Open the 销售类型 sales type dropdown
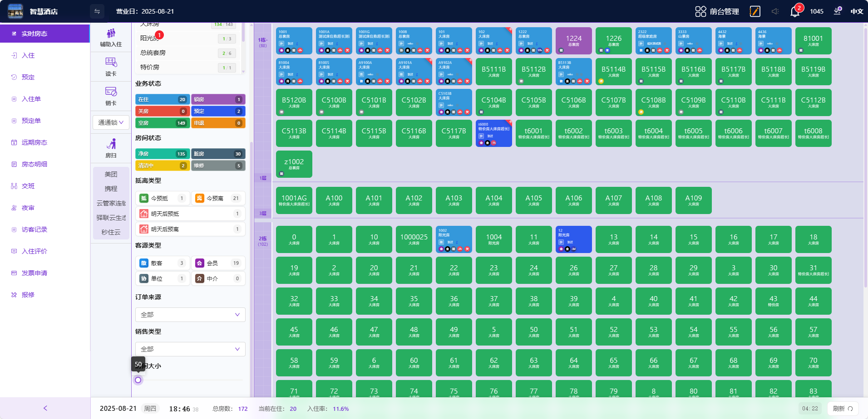 click(x=190, y=349)
